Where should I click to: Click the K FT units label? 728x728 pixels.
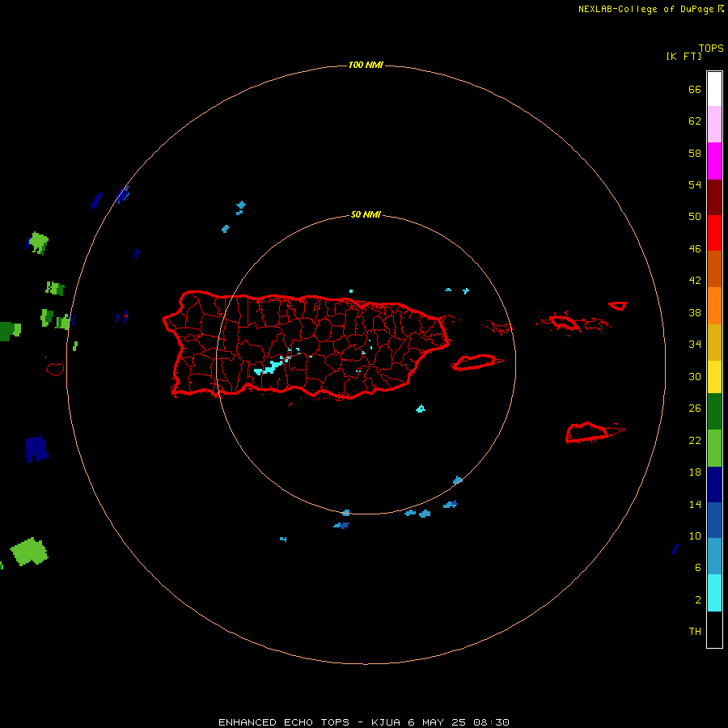pyautogui.click(x=684, y=56)
